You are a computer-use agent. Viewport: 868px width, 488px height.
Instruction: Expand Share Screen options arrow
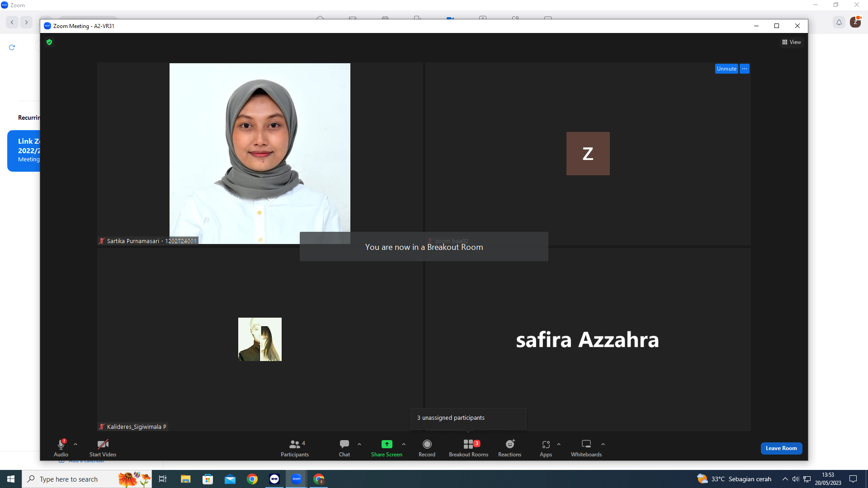(404, 445)
